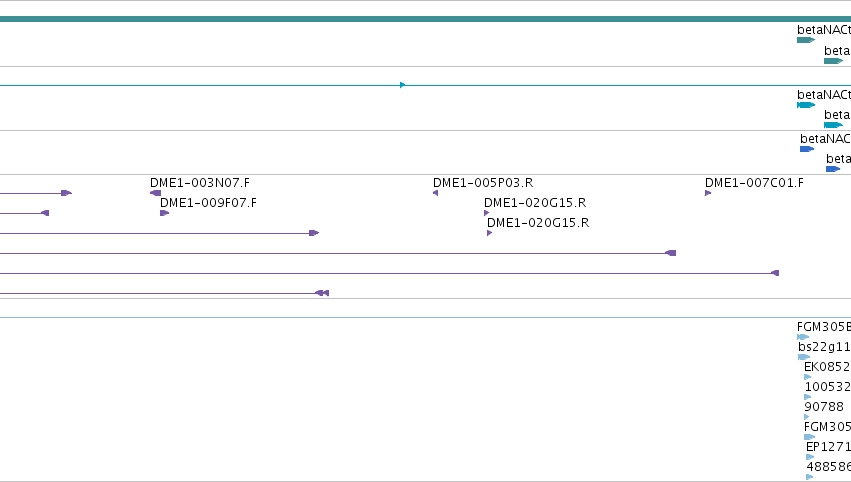
Task: Select the lower DME1-020G15.R label
Action: coord(538,223)
